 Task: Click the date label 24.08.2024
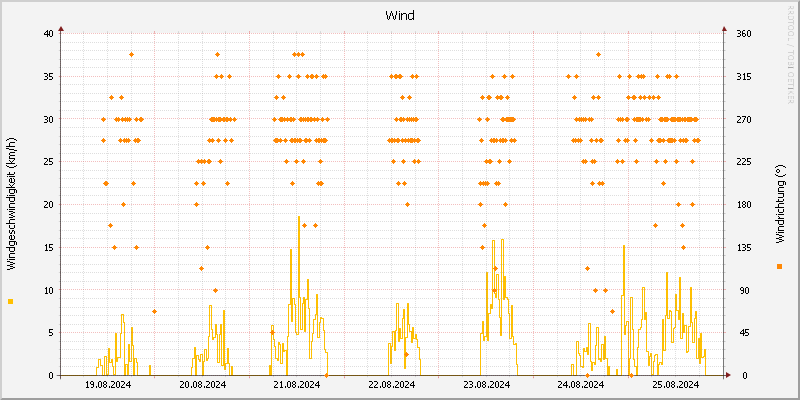[x=581, y=384]
